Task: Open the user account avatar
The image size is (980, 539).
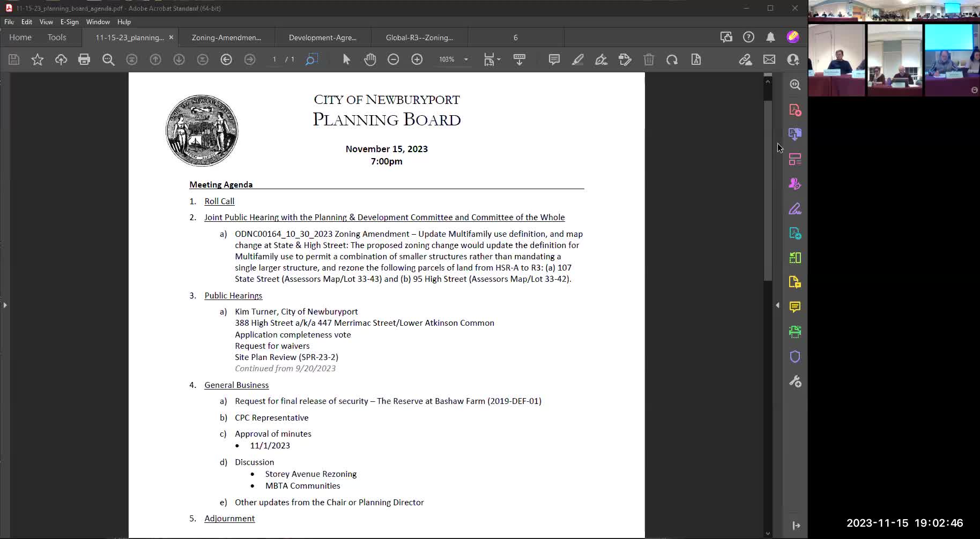Action: click(793, 37)
